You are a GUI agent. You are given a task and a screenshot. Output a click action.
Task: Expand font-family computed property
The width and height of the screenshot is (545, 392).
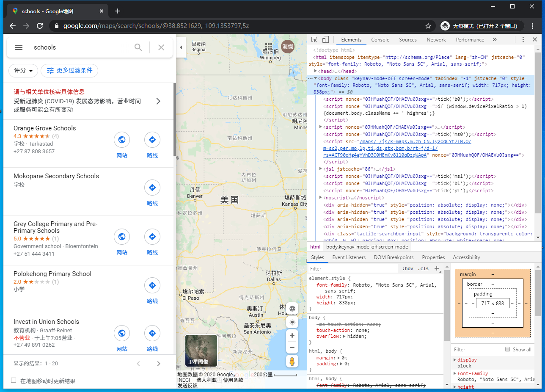point(455,373)
